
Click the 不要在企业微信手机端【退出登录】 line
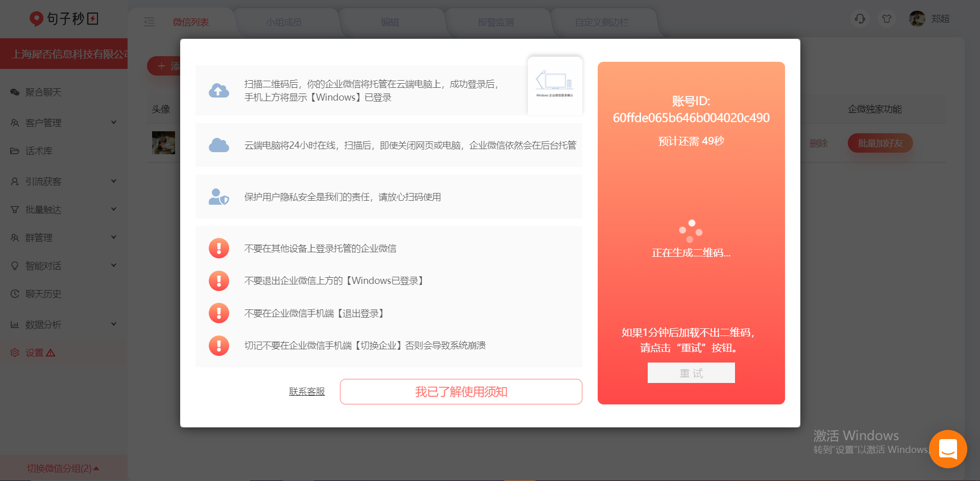pos(315,314)
